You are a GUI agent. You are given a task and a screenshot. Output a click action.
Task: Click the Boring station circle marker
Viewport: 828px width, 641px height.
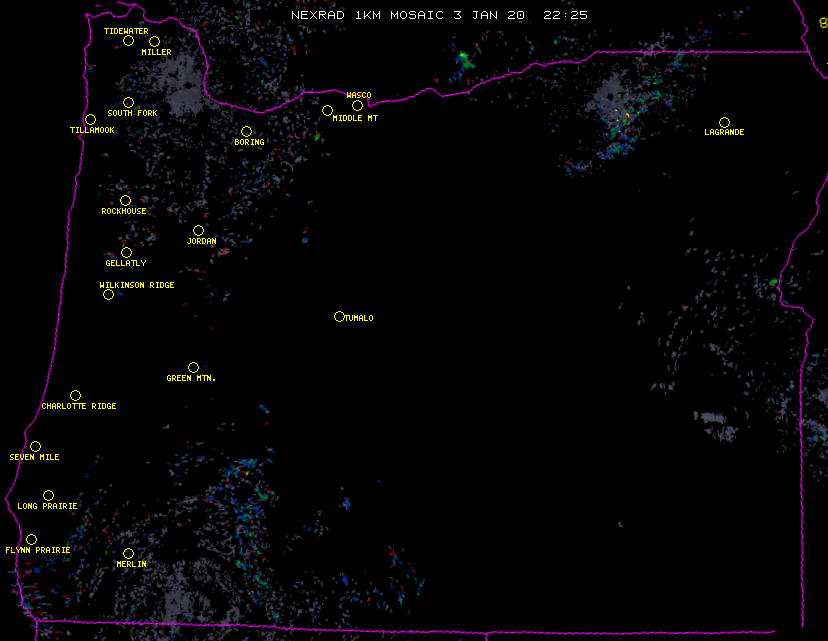tap(246, 131)
